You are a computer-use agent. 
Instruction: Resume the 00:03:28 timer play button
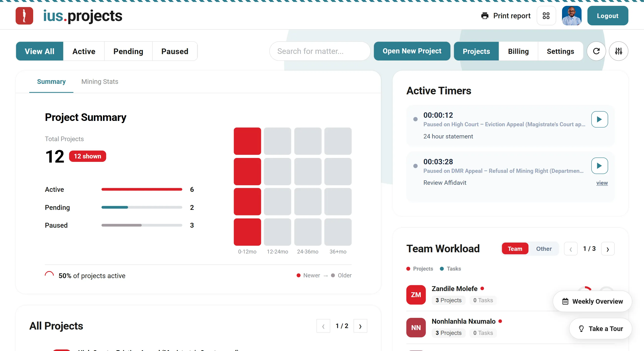599,166
